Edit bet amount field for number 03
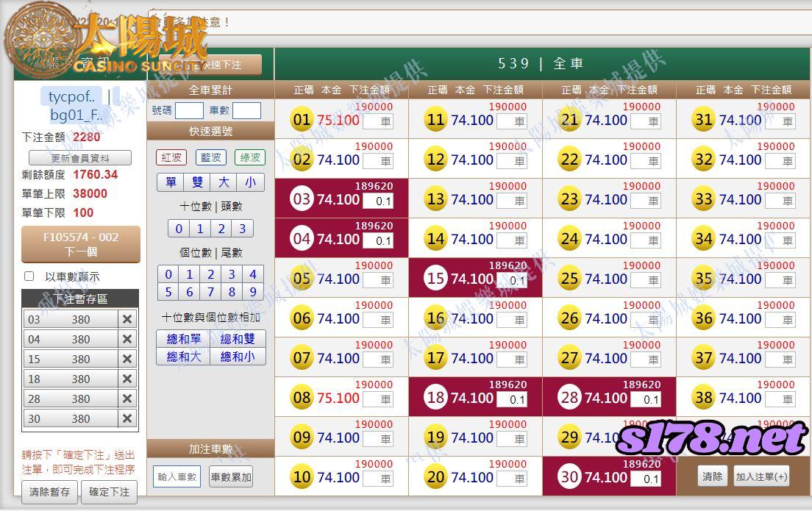This screenshot has width=812, height=511. point(378,201)
